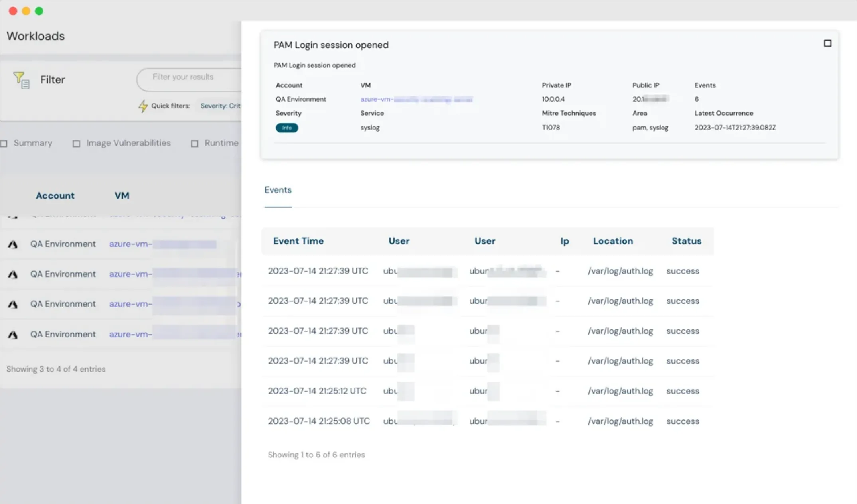Click Showing 1 to 6 of 6 entries
857x504 pixels.
pos(316,455)
